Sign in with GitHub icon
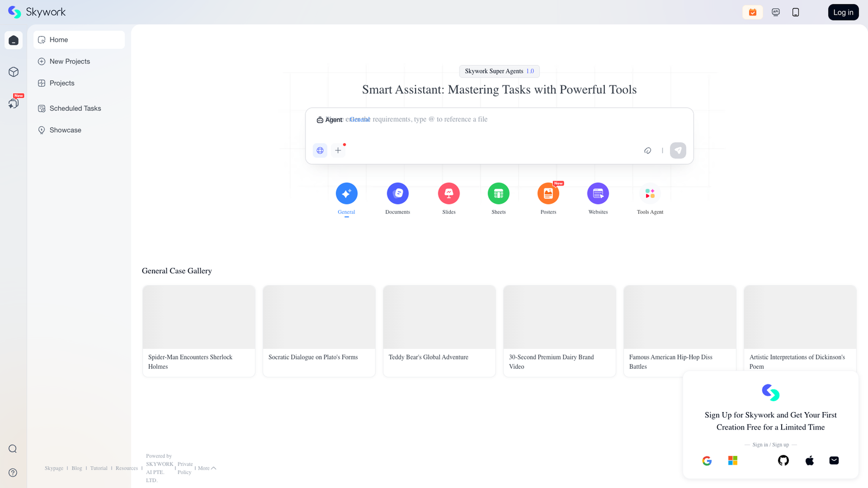 (783, 461)
